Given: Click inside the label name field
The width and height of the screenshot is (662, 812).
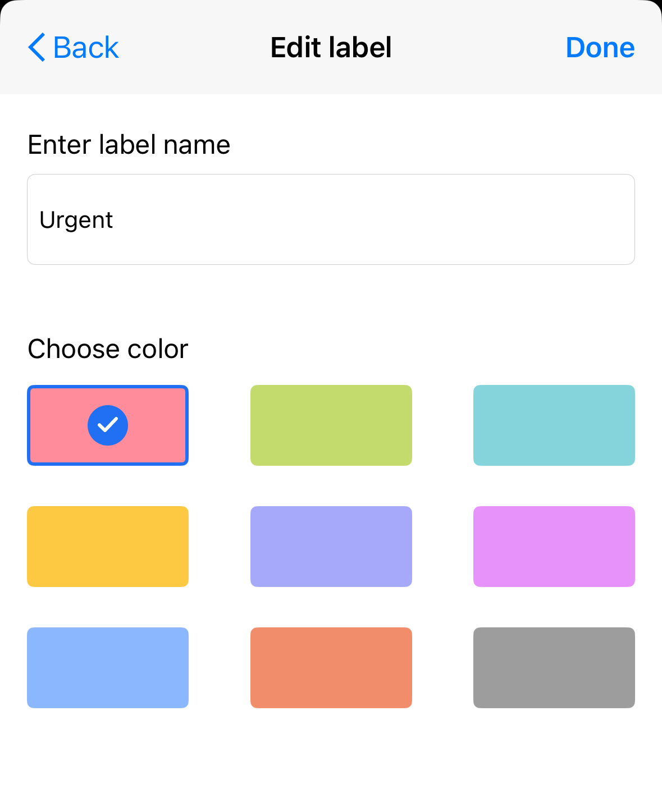Looking at the screenshot, I should pos(331,219).
